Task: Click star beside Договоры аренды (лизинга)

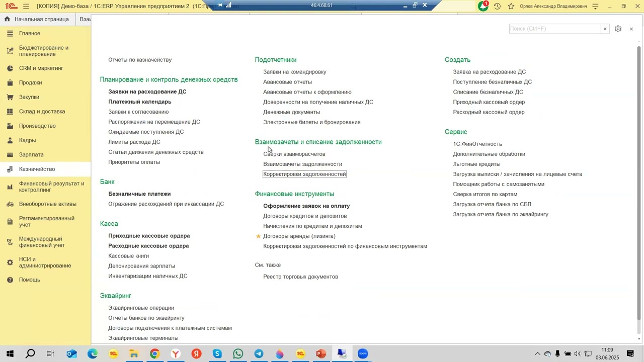Action: pos(259,236)
